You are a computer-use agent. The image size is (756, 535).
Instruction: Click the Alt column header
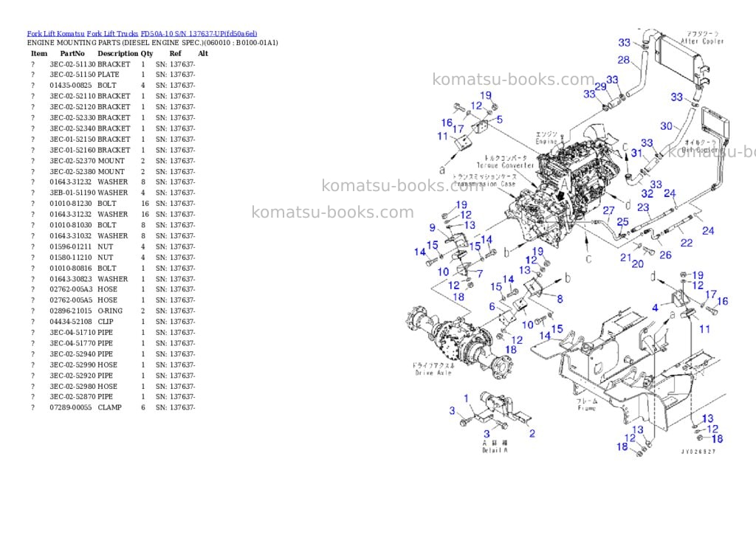coord(203,53)
